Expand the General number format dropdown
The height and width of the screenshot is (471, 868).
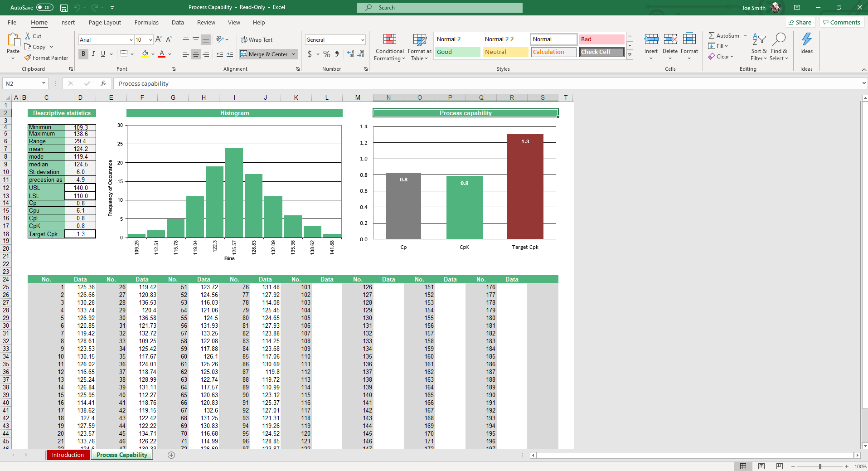coord(362,40)
